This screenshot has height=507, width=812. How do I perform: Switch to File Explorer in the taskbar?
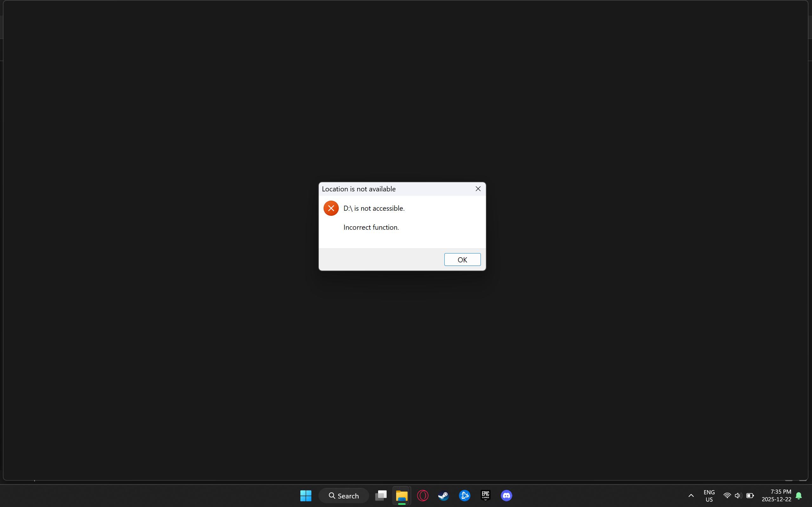pyautogui.click(x=402, y=496)
